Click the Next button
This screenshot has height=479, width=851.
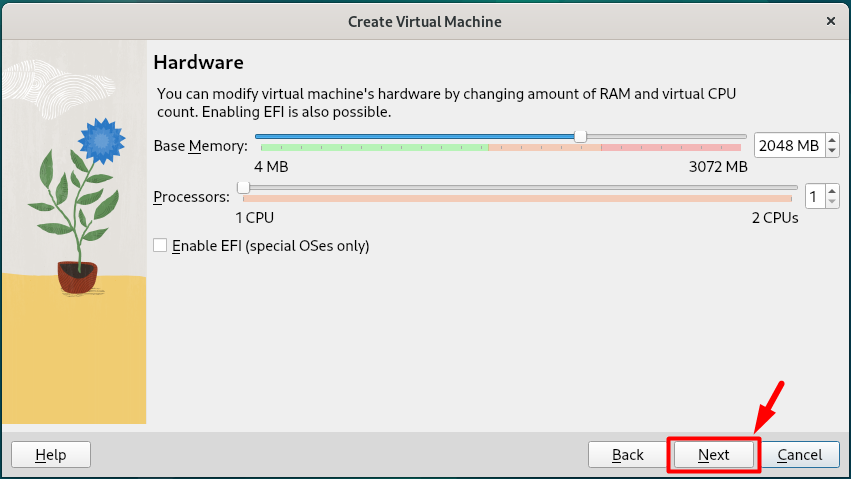(714, 455)
